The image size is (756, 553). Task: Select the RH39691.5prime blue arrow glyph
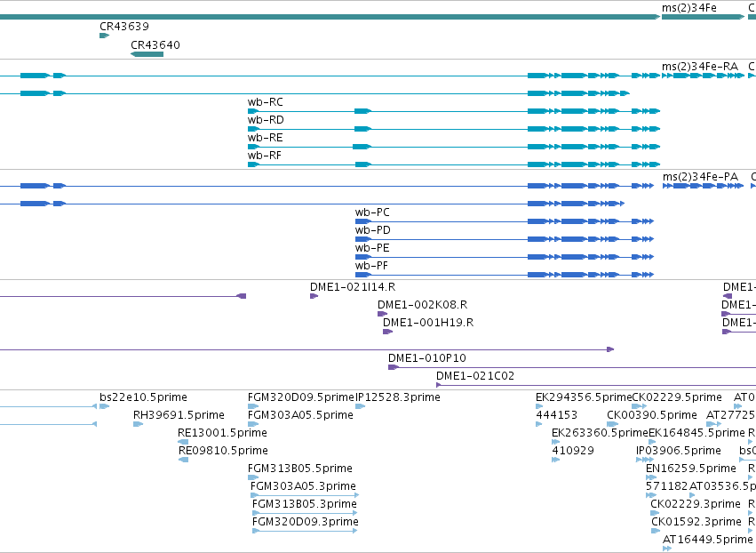coord(139,425)
